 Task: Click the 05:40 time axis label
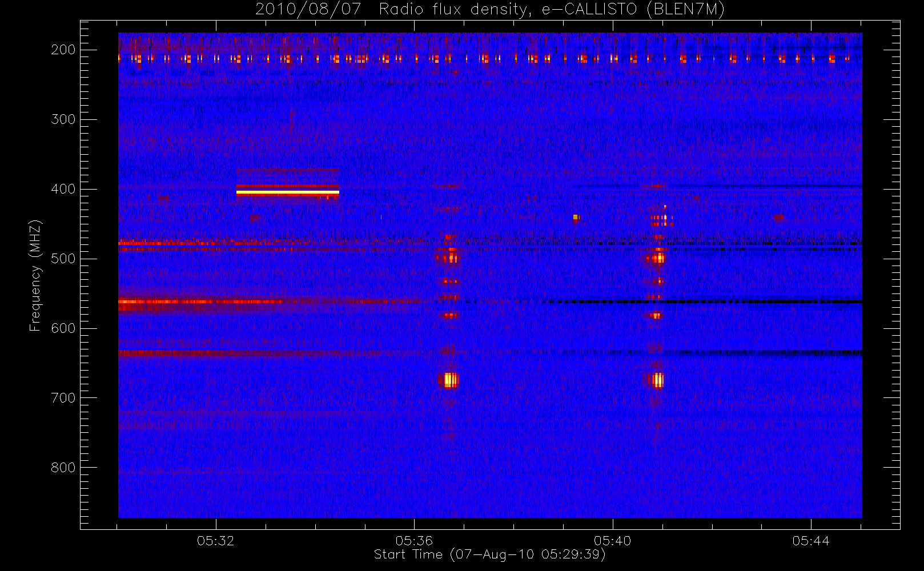click(x=612, y=541)
